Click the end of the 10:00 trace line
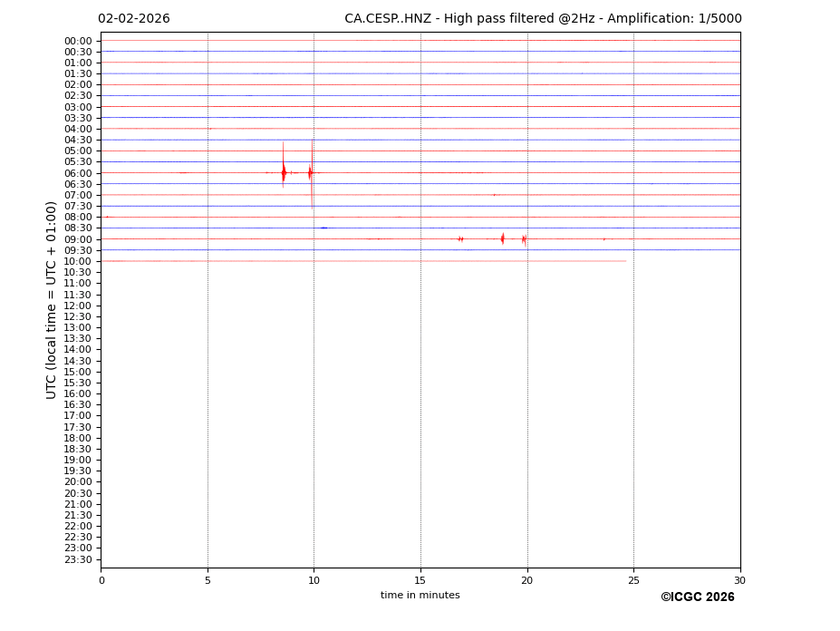This screenshot has height=631, width=840. click(x=624, y=261)
